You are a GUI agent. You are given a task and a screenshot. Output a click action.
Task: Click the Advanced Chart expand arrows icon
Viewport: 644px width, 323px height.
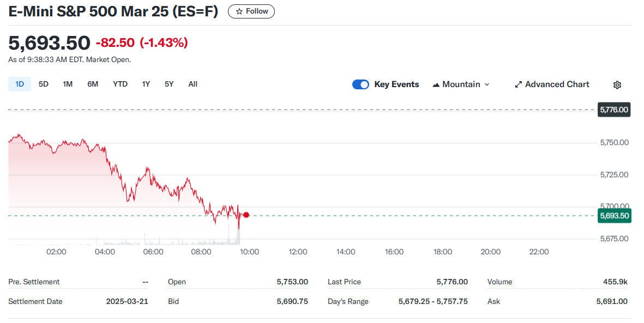[x=518, y=84]
